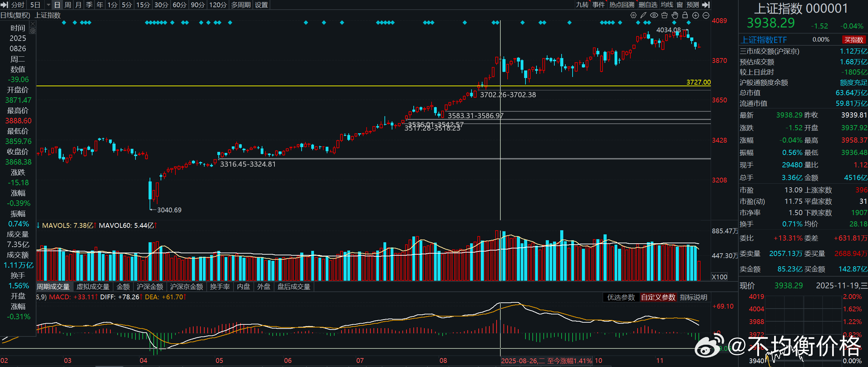Open the toolbox briefcase icon

[x=664, y=15]
